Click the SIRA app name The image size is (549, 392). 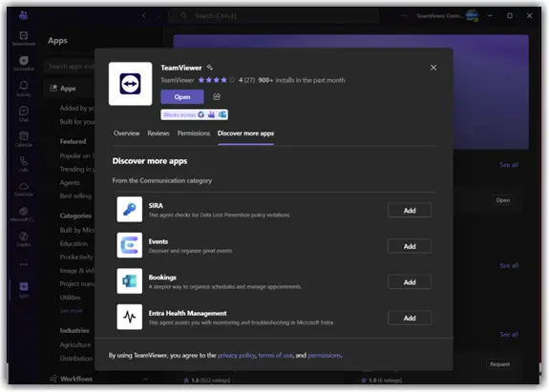[156, 206]
